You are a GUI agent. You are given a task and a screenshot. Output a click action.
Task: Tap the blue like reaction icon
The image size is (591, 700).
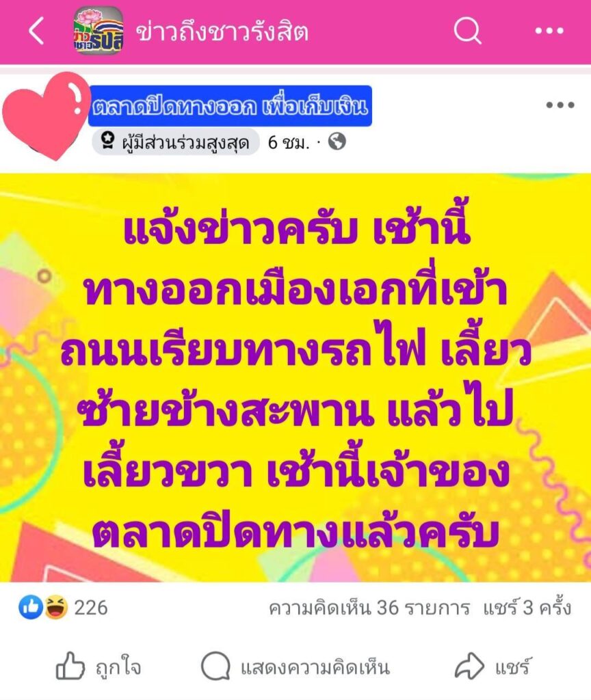tap(30, 608)
